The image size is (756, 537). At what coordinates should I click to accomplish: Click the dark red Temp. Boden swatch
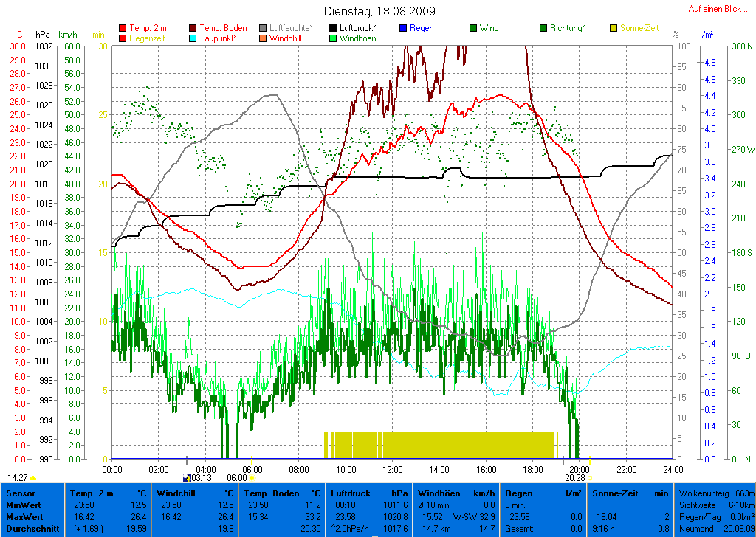193,29
